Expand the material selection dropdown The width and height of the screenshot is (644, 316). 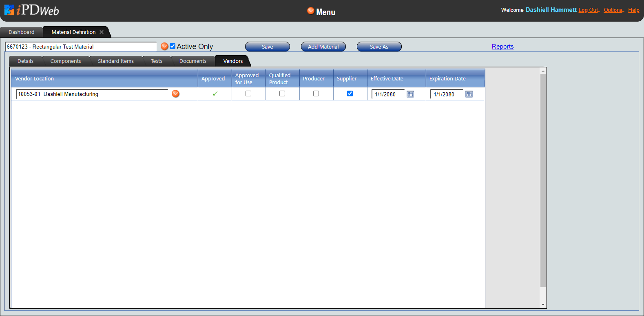(x=164, y=47)
